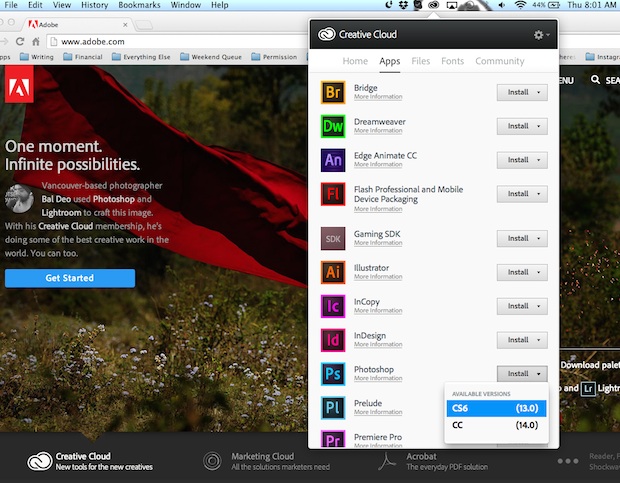Open the Writing bookmarks folder

coord(37,57)
